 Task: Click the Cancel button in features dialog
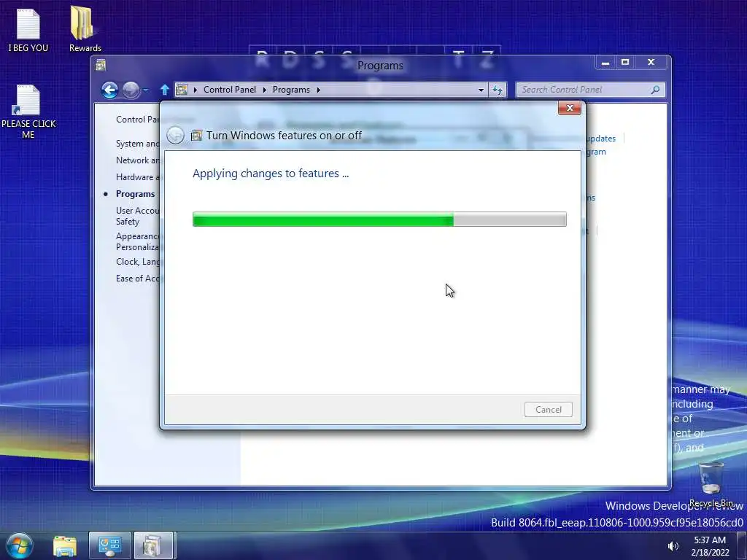coord(549,410)
